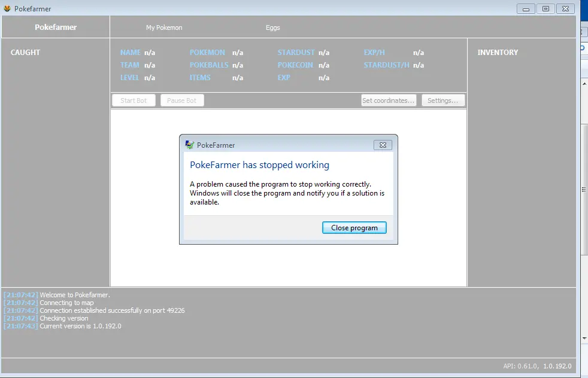Click the ITEMS stat label
Image resolution: width=588 pixels, height=378 pixels.
coord(200,78)
